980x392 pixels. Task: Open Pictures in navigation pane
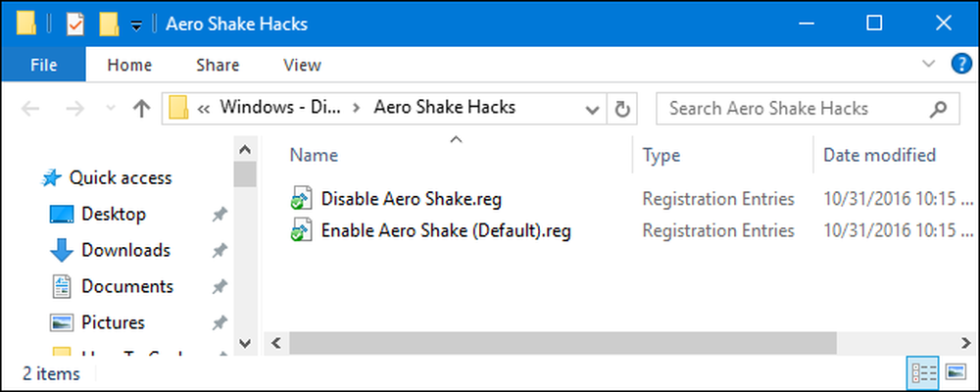(x=113, y=322)
